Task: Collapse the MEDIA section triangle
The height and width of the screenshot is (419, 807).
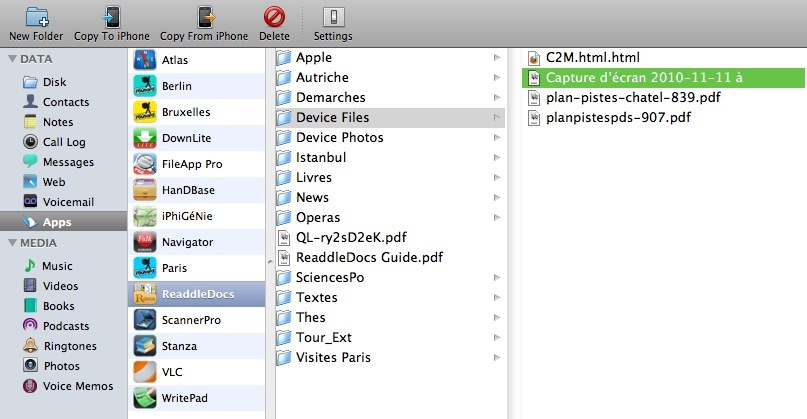Action: pyautogui.click(x=12, y=243)
